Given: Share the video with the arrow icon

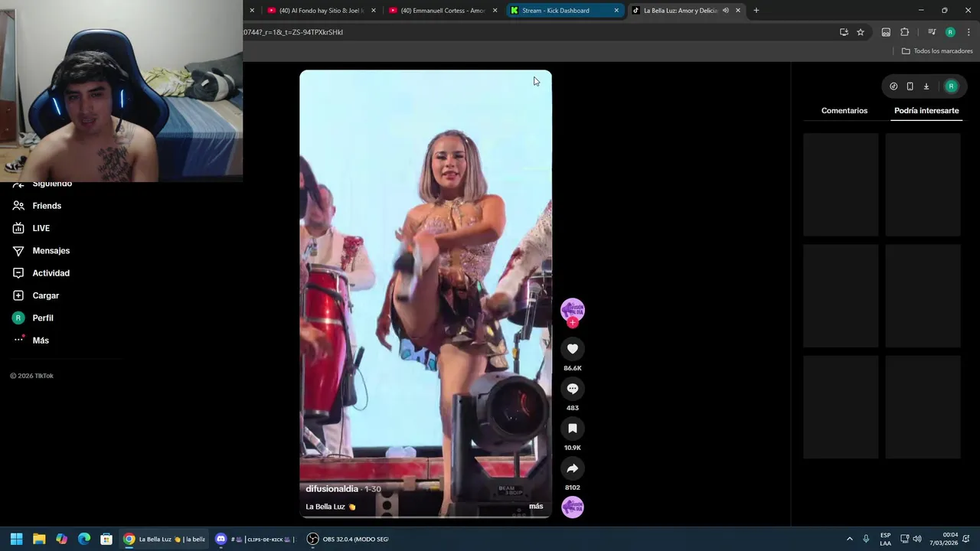Looking at the screenshot, I should pos(572,468).
